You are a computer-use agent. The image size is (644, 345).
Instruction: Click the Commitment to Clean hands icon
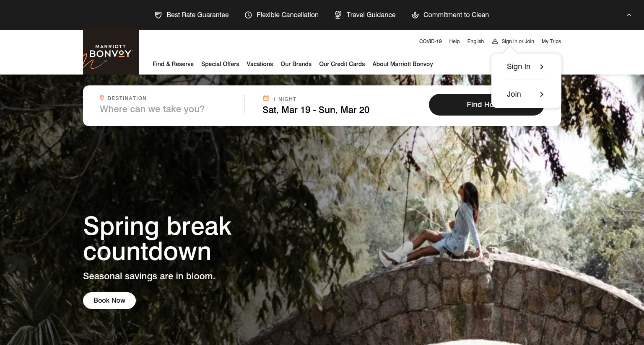[x=415, y=15]
